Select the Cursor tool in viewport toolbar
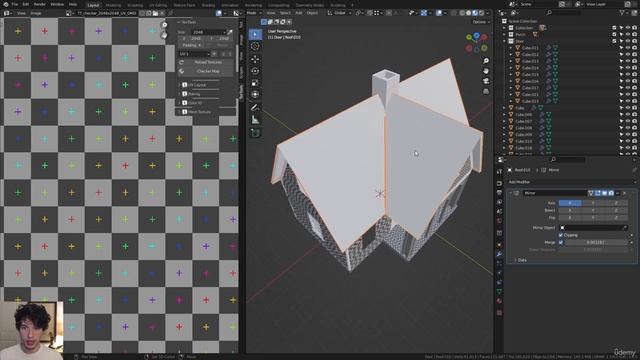This screenshot has height=360, width=640. pos(255,47)
